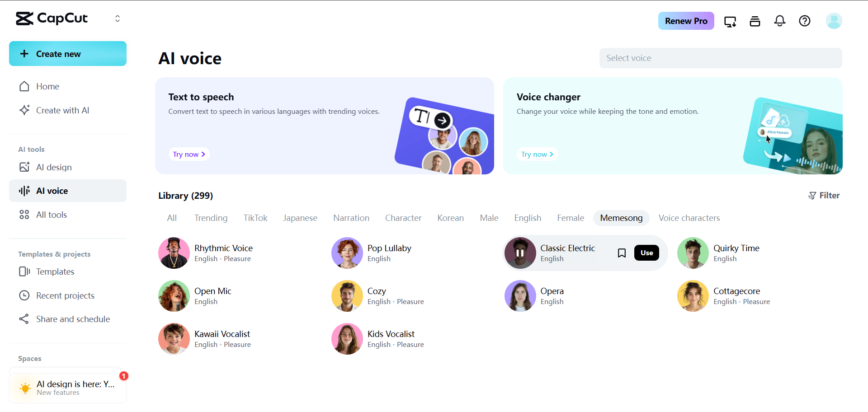This screenshot has height=412, width=868.
Task: Click Try now under Voice changer
Action: [537, 154]
